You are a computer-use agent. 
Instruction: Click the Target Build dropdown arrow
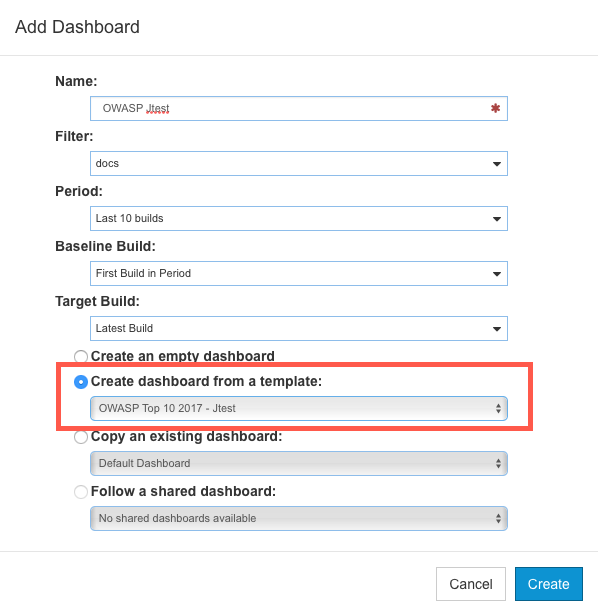click(x=497, y=329)
